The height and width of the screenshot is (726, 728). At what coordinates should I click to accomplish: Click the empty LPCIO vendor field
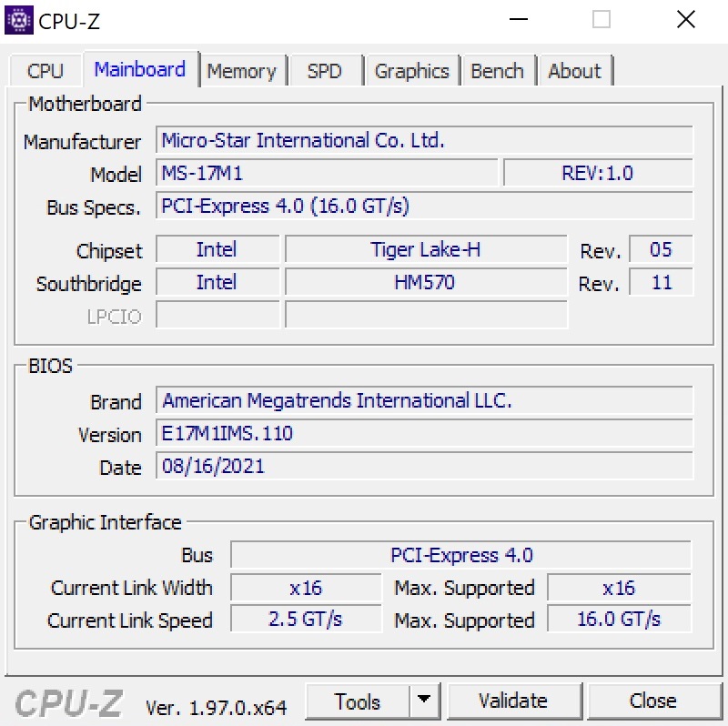(x=217, y=314)
